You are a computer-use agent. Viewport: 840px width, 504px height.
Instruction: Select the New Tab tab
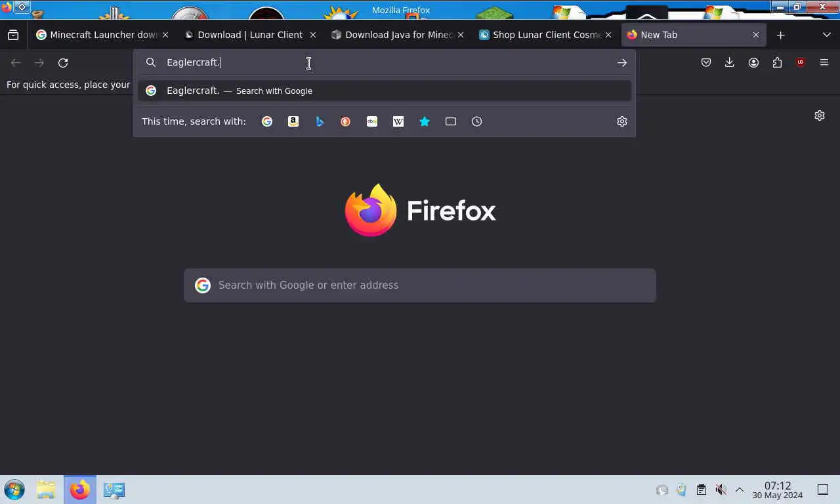(694, 35)
